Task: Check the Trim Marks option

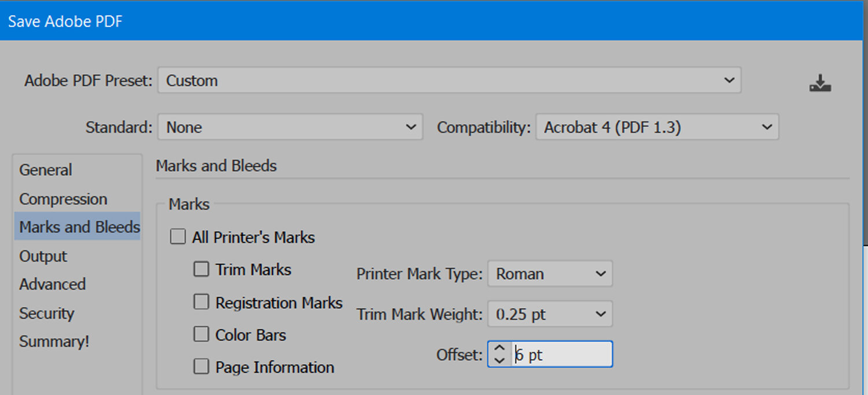Action: [201, 270]
